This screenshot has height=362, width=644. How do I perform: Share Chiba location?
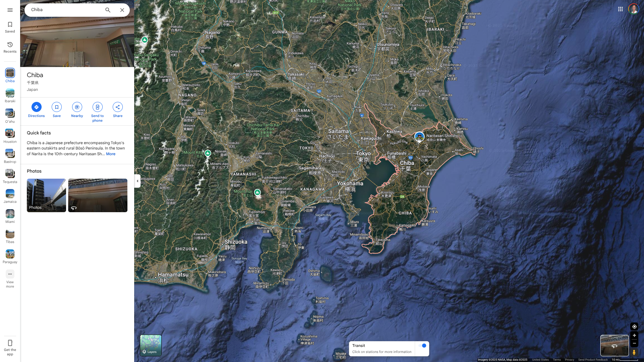118,107
